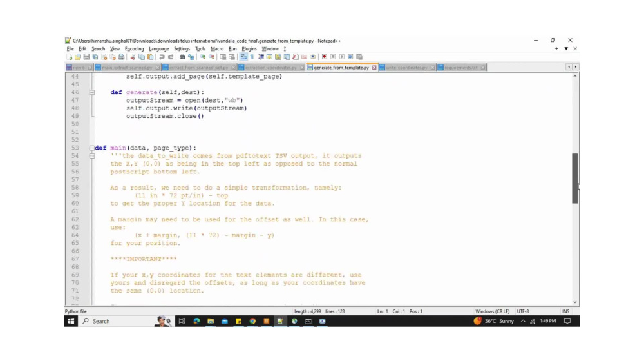Toggle the indent guide toolbar icon
Screen dimensions: 644x363
[x=261, y=57]
